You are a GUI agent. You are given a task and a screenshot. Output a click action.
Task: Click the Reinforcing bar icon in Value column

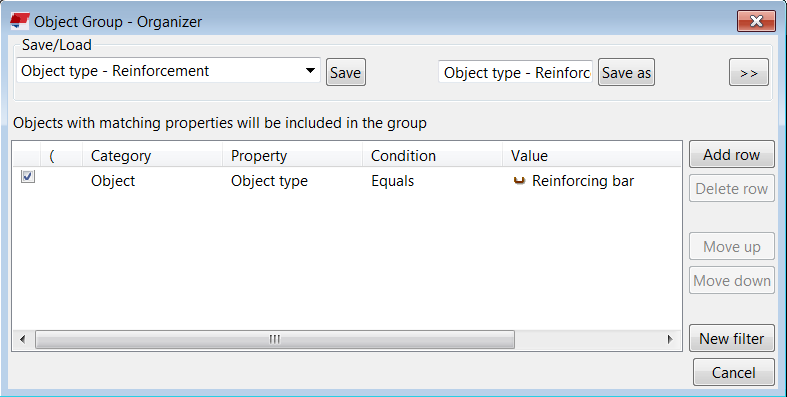click(519, 181)
